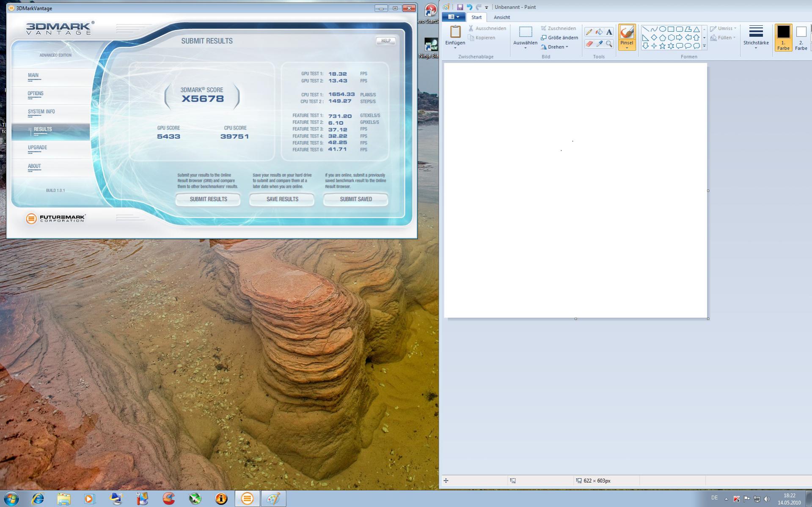Choose the five-point star shape
The height and width of the screenshot is (507, 812).
click(x=663, y=46)
